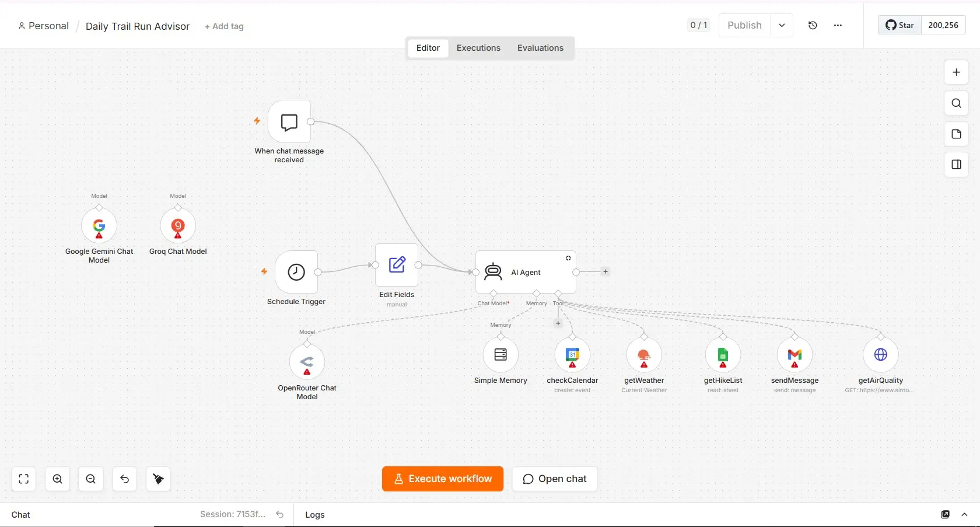Switch to the Editor tab
Image resolution: width=980 pixels, height=527 pixels.
point(428,48)
